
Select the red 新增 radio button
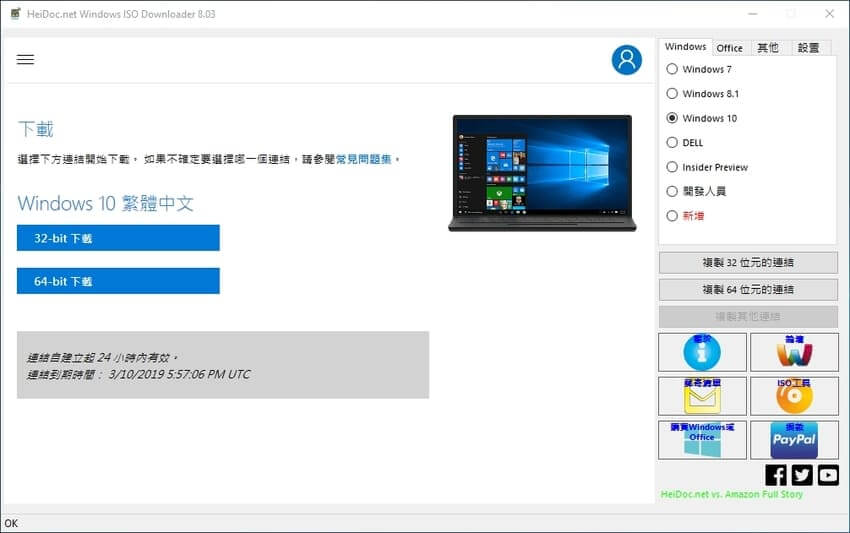[x=672, y=216]
